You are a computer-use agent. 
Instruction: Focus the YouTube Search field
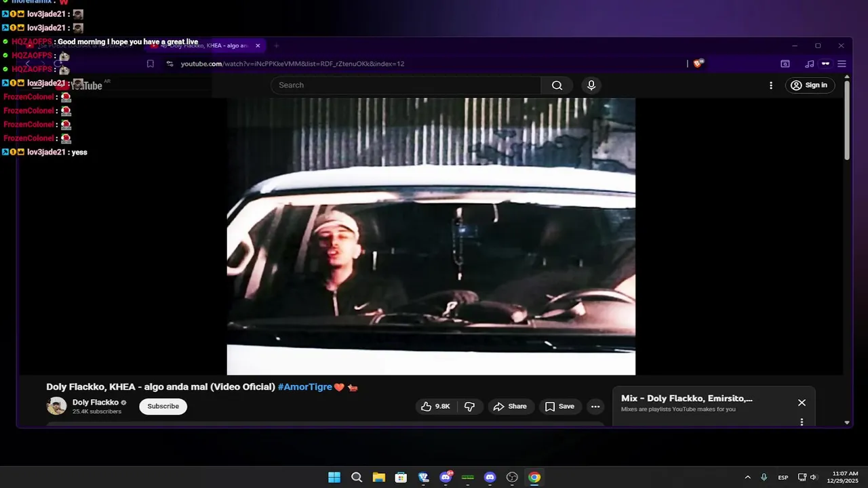406,85
